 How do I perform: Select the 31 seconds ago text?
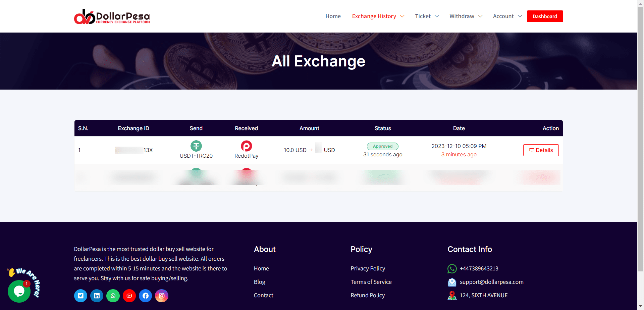[383, 154]
